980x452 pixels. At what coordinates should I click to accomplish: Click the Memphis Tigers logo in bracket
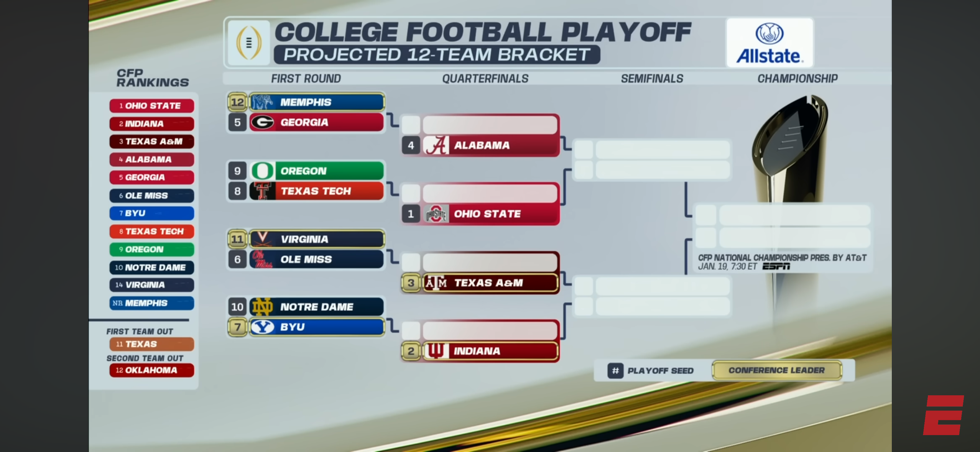(x=263, y=102)
